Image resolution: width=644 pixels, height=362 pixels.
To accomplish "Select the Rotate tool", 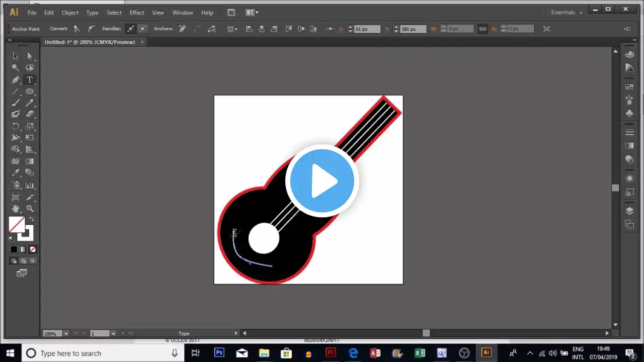I will point(15,126).
